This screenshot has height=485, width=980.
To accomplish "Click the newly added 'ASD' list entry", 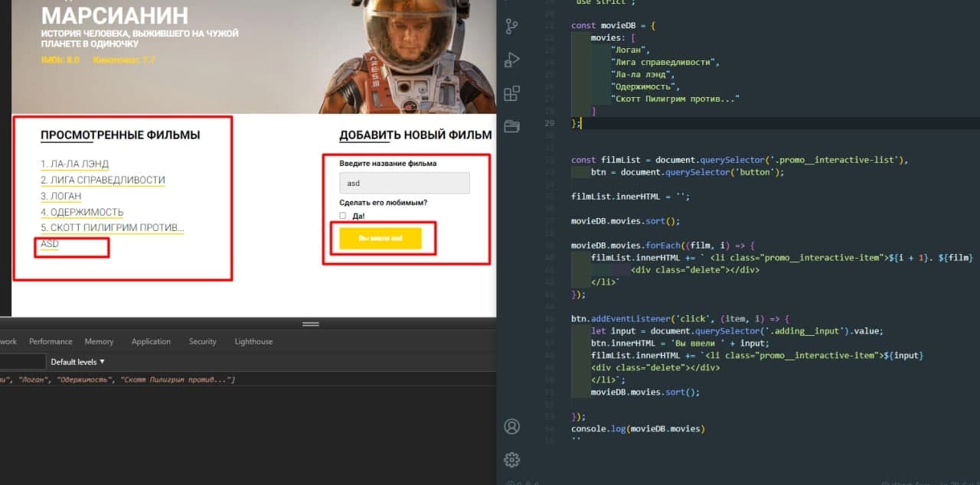I will click(50, 244).
